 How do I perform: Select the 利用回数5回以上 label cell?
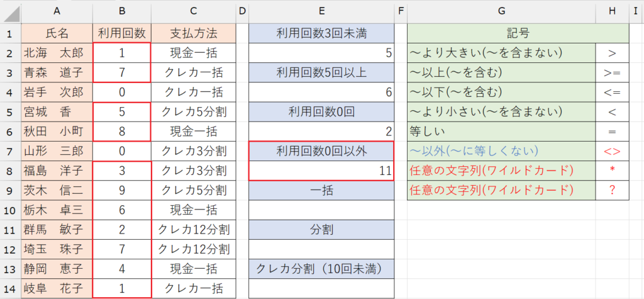pos(321,72)
